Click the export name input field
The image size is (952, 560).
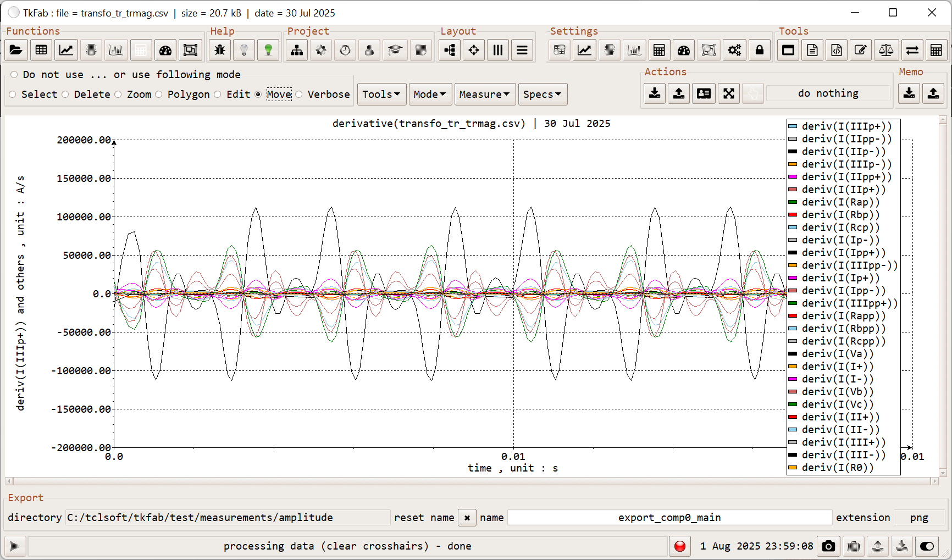(669, 518)
